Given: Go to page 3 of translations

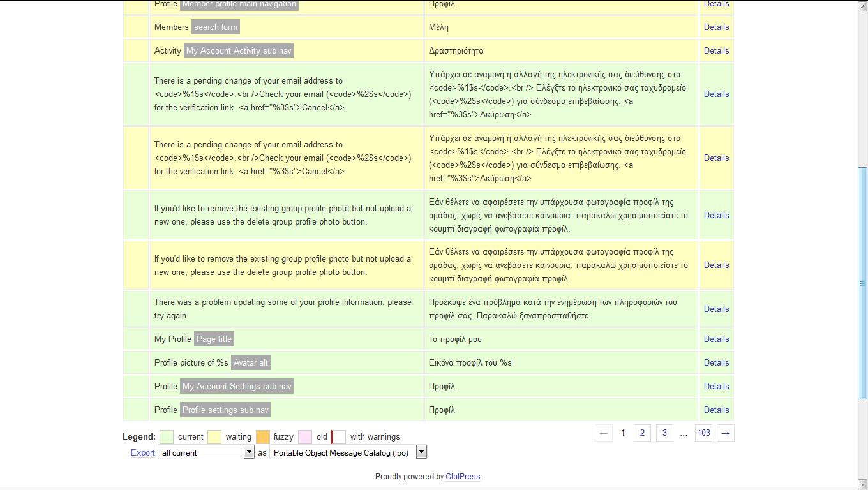Looking at the screenshot, I should pyautogui.click(x=664, y=433).
